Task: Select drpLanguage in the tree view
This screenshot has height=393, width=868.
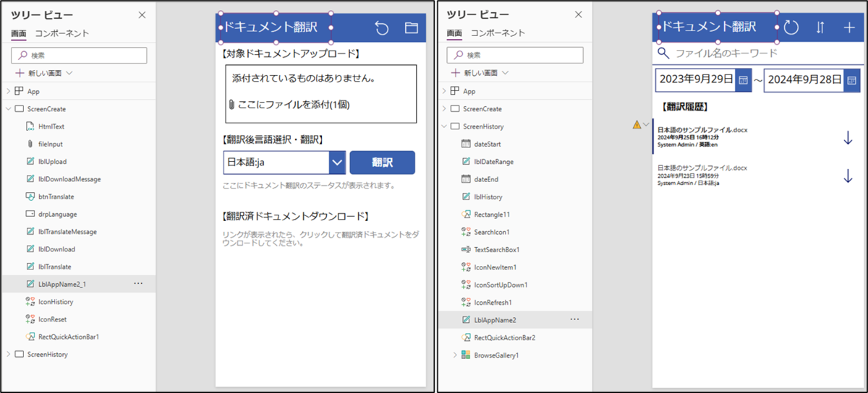Action: pyautogui.click(x=57, y=214)
